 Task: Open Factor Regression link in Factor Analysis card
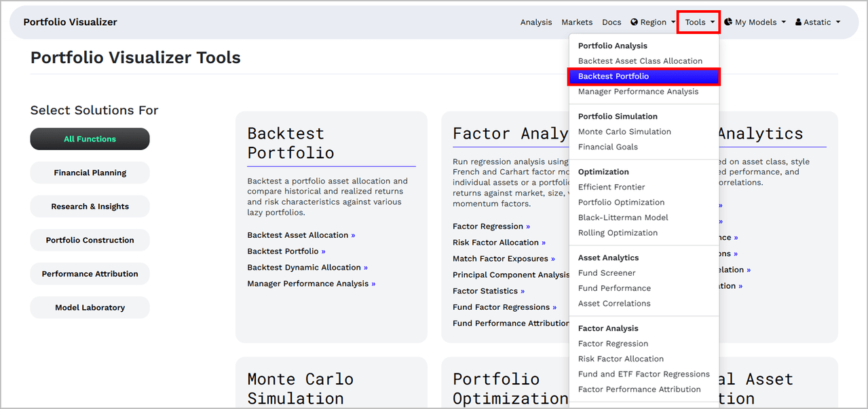tap(491, 226)
